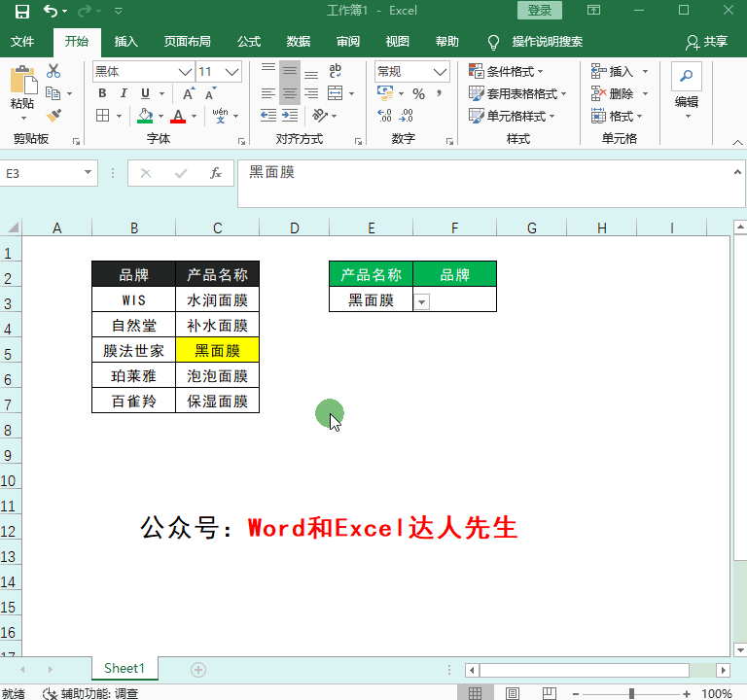
Task: Click the Save icon in title bar
Action: click(x=22, y=11)
